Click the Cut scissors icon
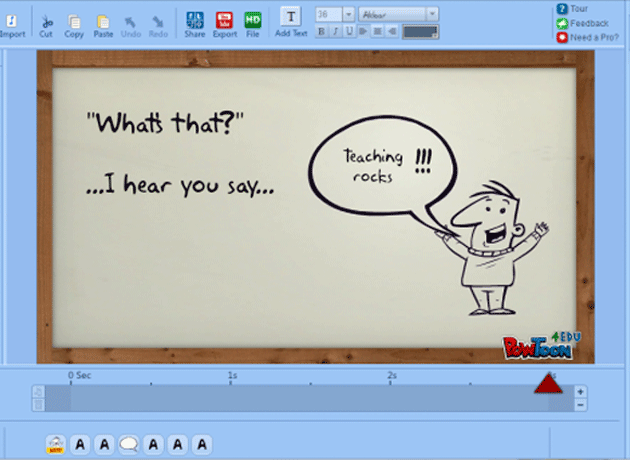The width and height of the screenshot is (630, 460). click(46, 20)
